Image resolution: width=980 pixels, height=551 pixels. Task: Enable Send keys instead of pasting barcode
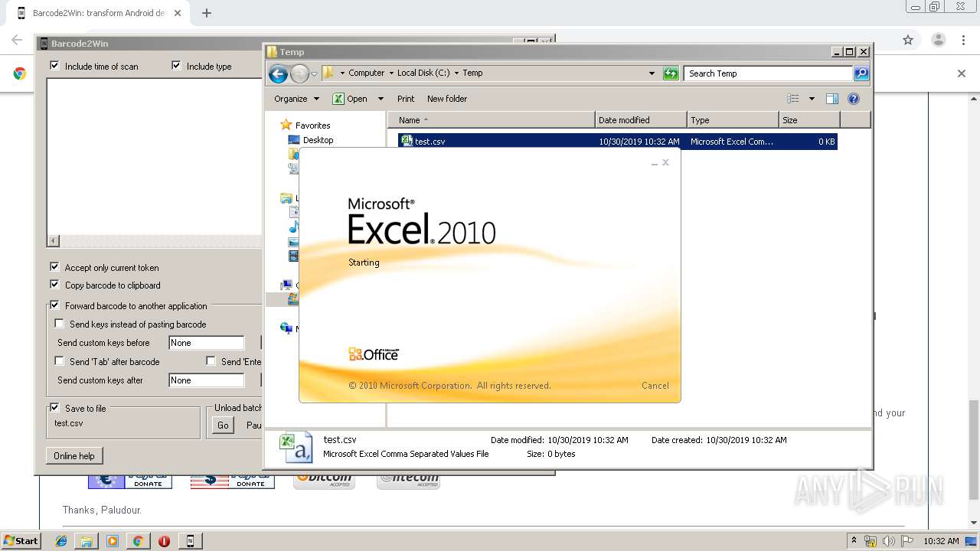point(59,324)
